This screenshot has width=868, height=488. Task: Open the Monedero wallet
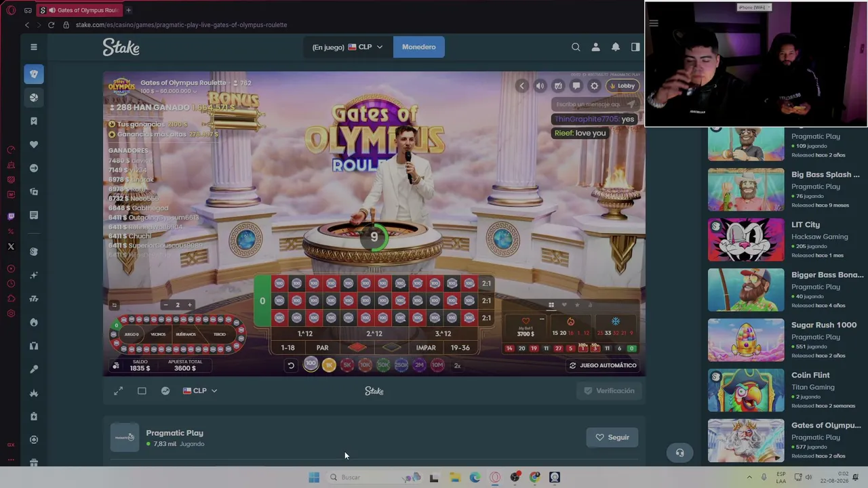(x=419, y=47)
